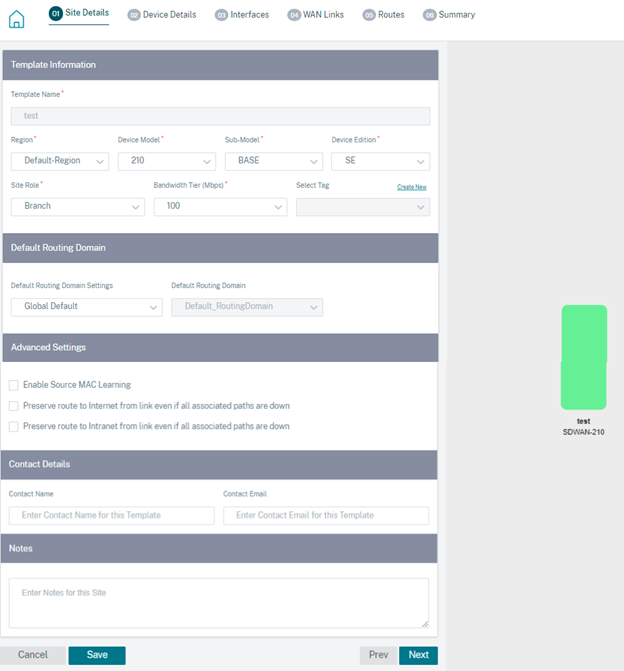Switch to the WAN Links step
The height and width of the screenshot is (671, 624).
(x=315, y=15)
